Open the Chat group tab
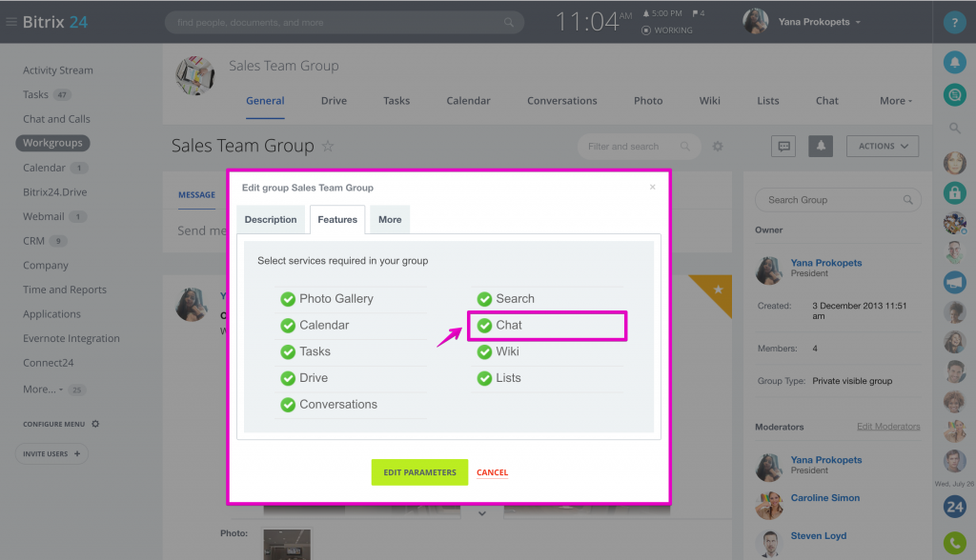The height and width of the screenshot is (560, 976). click(826, 101)
